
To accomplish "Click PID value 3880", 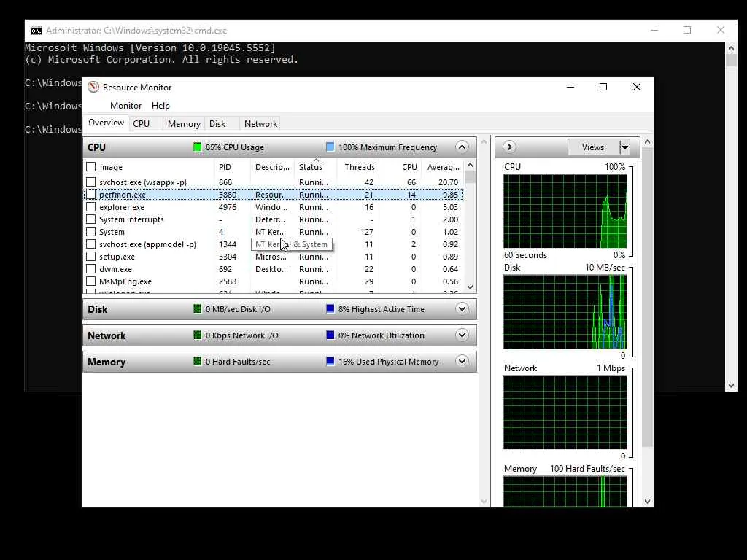I will [228, 195].
